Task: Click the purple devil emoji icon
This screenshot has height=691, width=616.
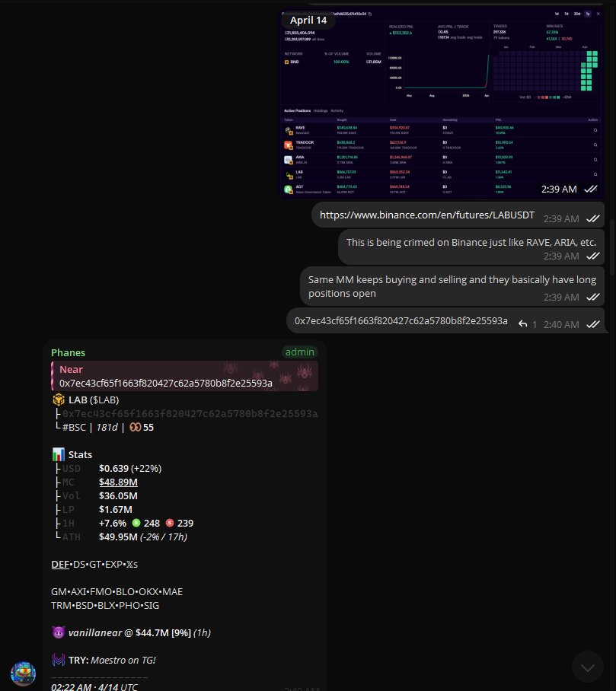Action: (58, 632)
